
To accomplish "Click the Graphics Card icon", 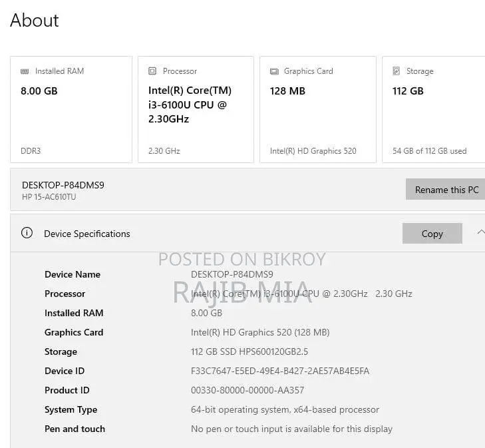I will click(x=274, y=71).
